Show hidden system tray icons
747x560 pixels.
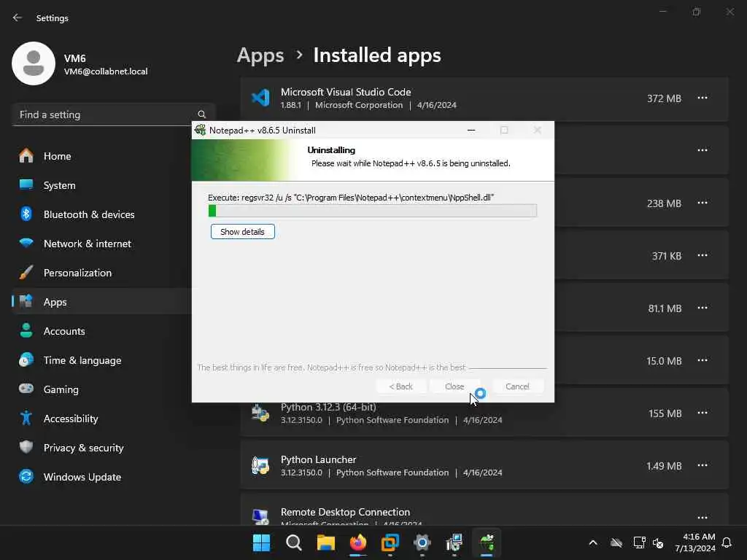coord(593,542)
